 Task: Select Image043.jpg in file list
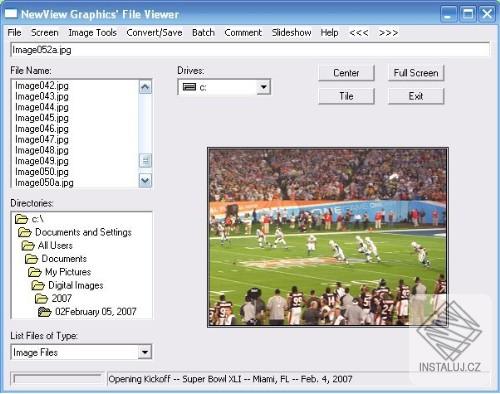tap(42, 96)
